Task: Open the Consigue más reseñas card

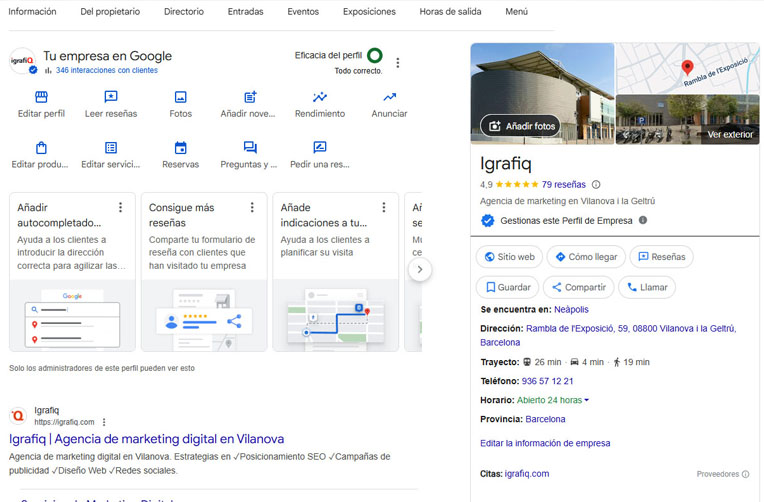Action: [204, 272]
